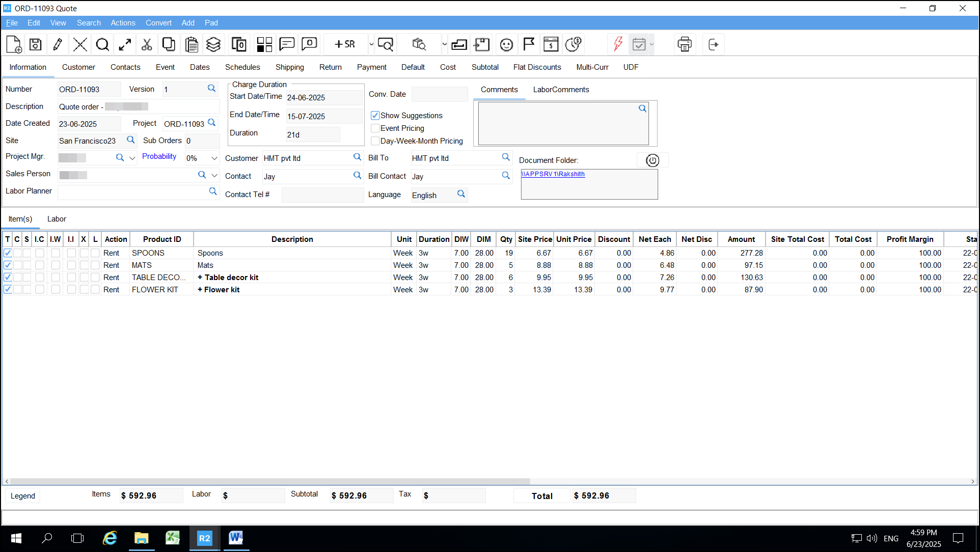
Task: Click the red lightning bolt icon
Action: click(x=618, y=44)
